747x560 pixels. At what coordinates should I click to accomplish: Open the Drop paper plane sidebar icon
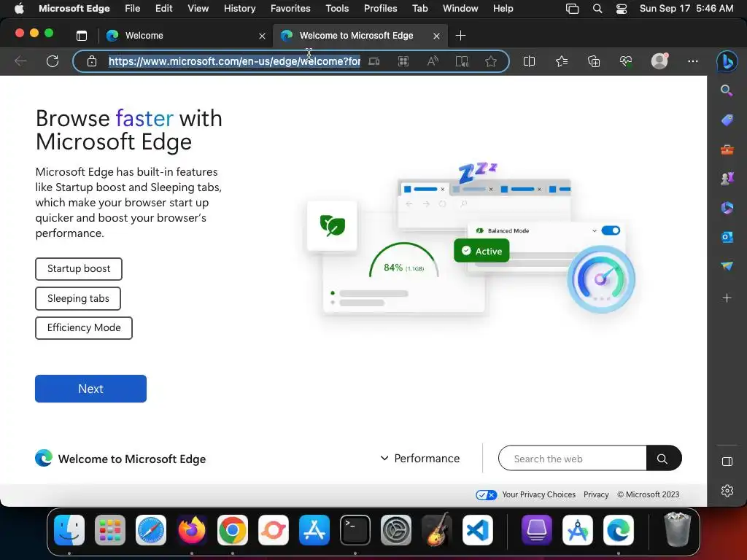point(727,266)
